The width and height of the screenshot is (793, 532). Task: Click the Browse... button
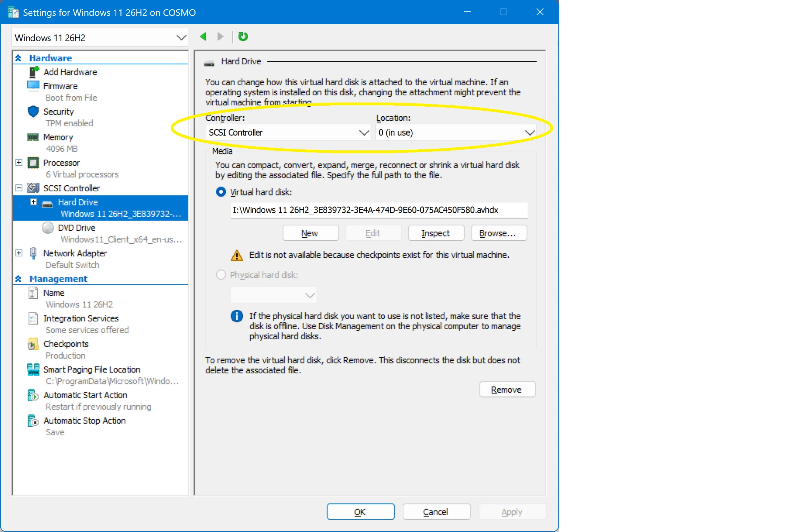tap(498, 233)
